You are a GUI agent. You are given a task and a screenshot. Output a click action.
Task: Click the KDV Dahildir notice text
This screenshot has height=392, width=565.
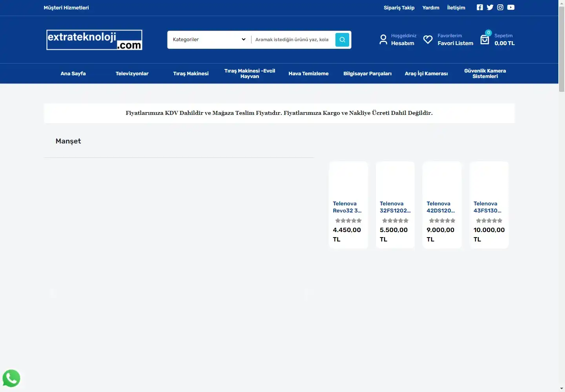(x=279, y=113)
